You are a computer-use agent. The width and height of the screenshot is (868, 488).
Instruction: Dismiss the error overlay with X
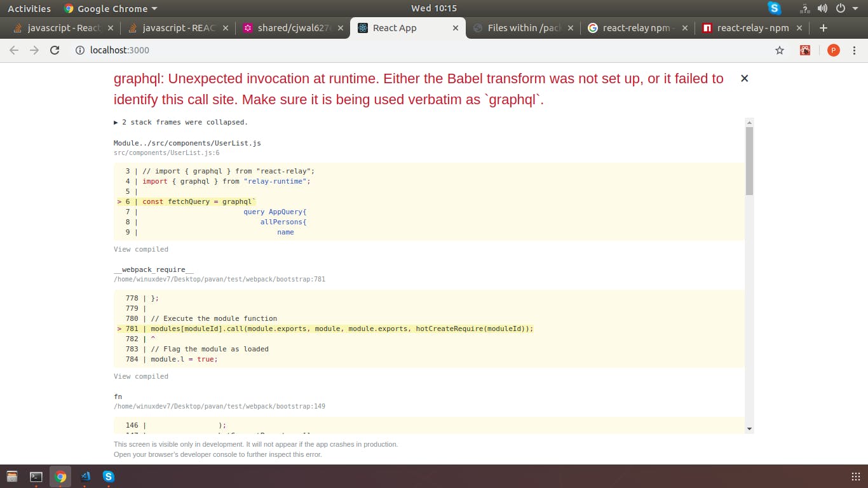click(745, 78)
